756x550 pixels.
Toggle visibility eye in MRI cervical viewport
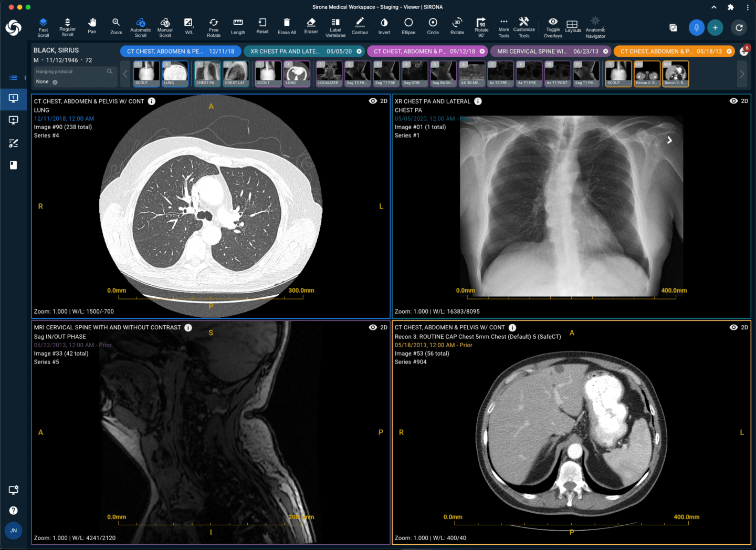[373, 327]
